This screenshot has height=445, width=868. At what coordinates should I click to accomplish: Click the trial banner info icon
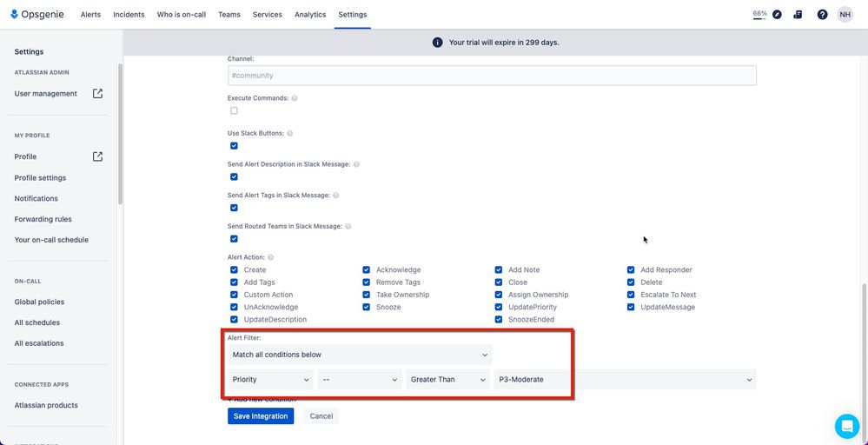tap(437, 43)
